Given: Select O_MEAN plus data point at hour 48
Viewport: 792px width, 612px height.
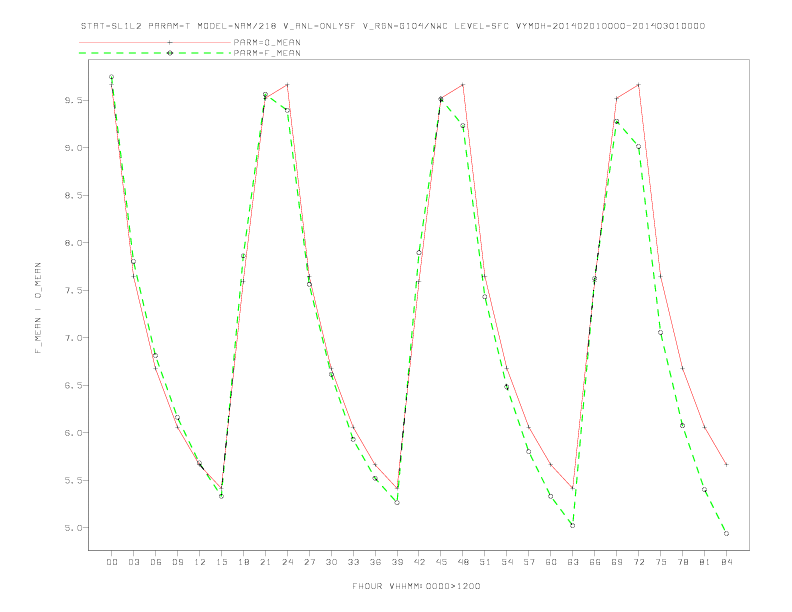Looking at the screenshot, I should click(463, 85).
